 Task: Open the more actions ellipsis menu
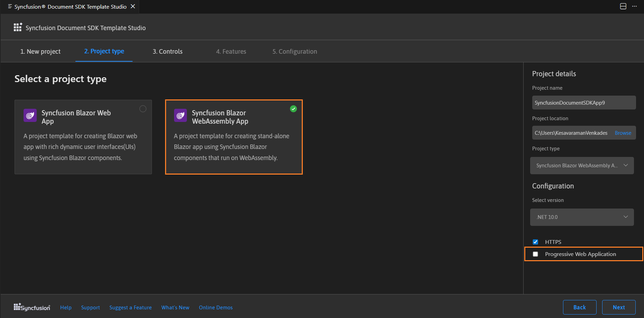(634, 7)
